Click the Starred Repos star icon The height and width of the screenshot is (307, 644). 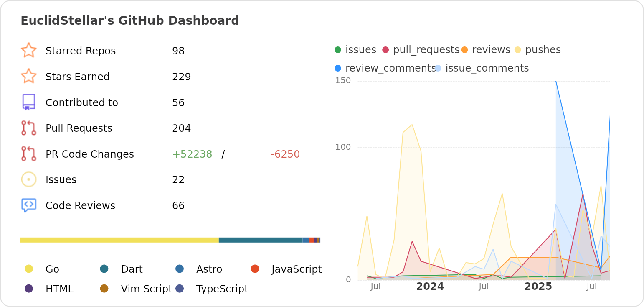tap(28, 51)
